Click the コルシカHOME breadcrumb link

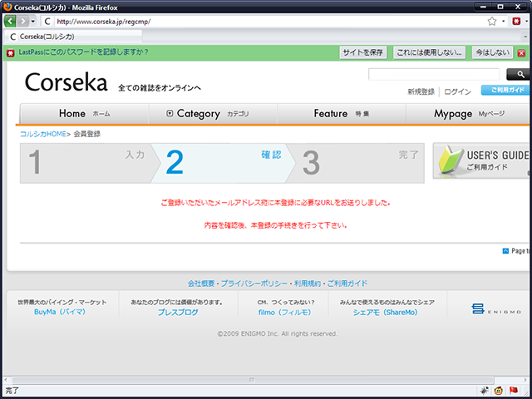tap(43, 134)
